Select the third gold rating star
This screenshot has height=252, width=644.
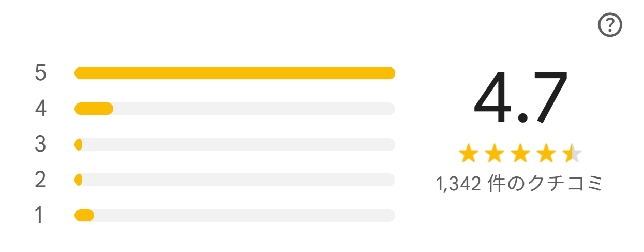tap(520, 154)
